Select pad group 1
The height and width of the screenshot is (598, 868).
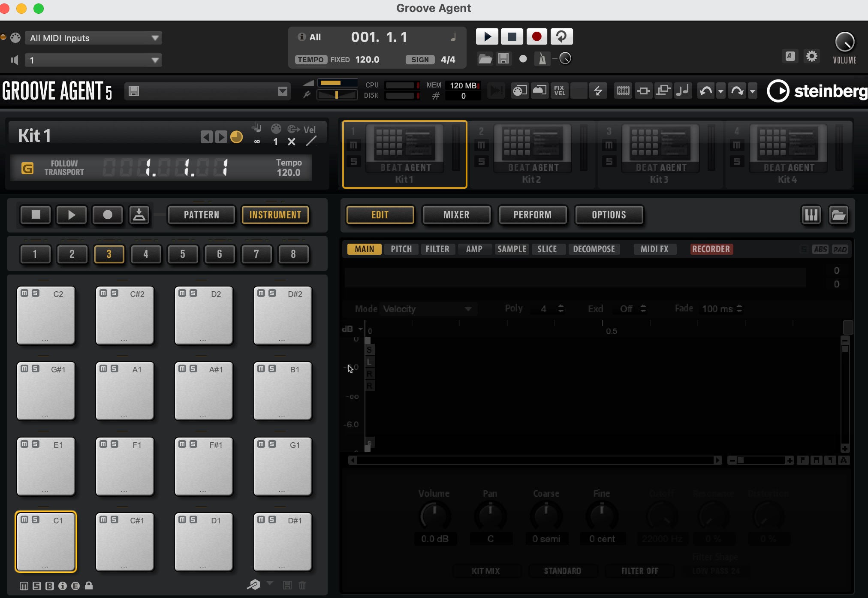35,254
